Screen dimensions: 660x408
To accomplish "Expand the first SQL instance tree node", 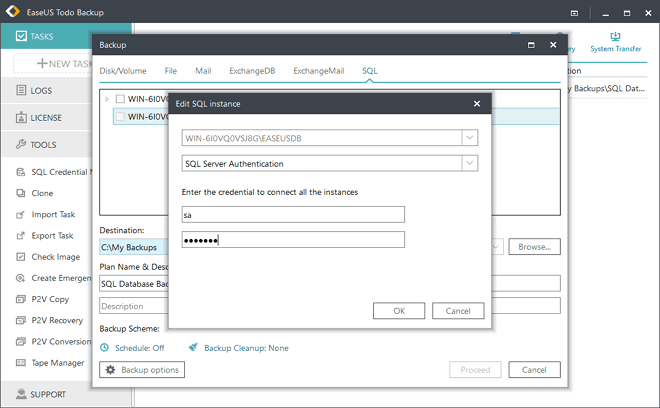I will pyautogui.click(x=107, y=99).
